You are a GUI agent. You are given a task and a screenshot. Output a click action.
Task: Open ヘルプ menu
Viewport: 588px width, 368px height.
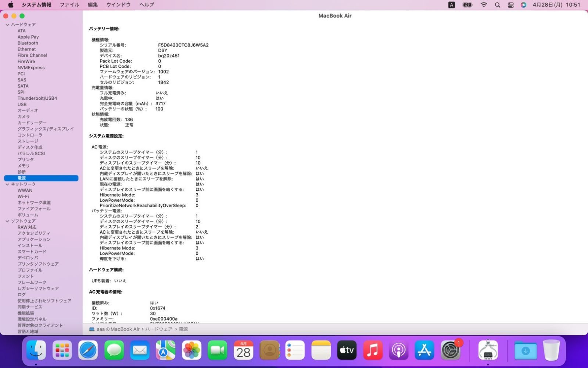147,5
